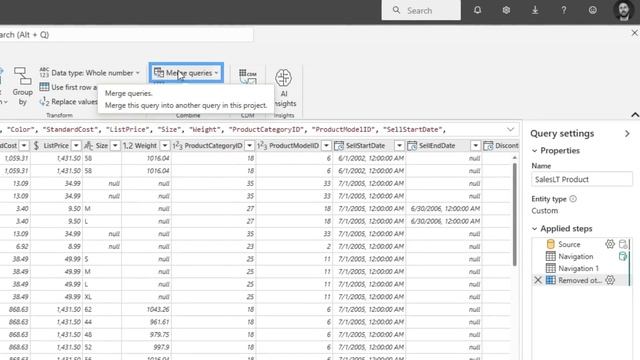Click ProductModelID whole number type icon
The width and height of the screenshot is (640, 360).
click(262, 145)
